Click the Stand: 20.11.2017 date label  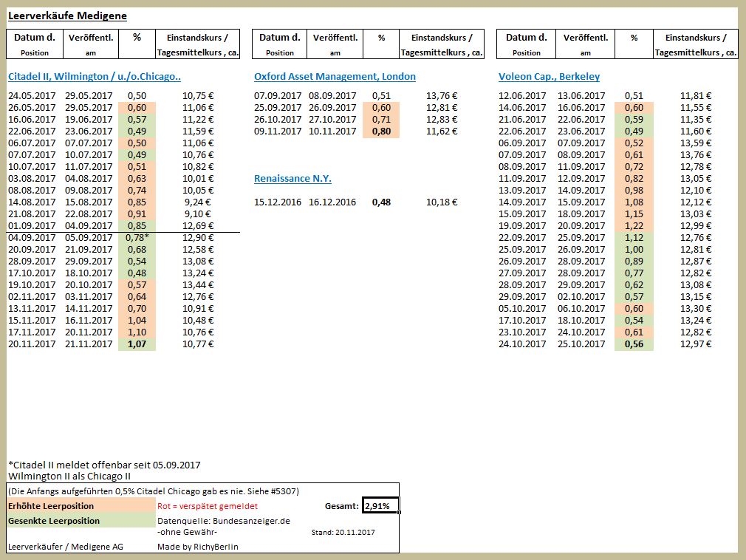click(x=343, y=532)
